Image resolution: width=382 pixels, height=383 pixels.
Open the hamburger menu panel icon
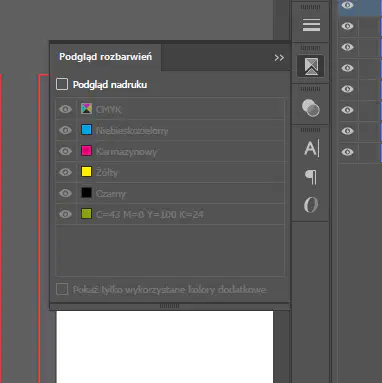pos(311,25)
